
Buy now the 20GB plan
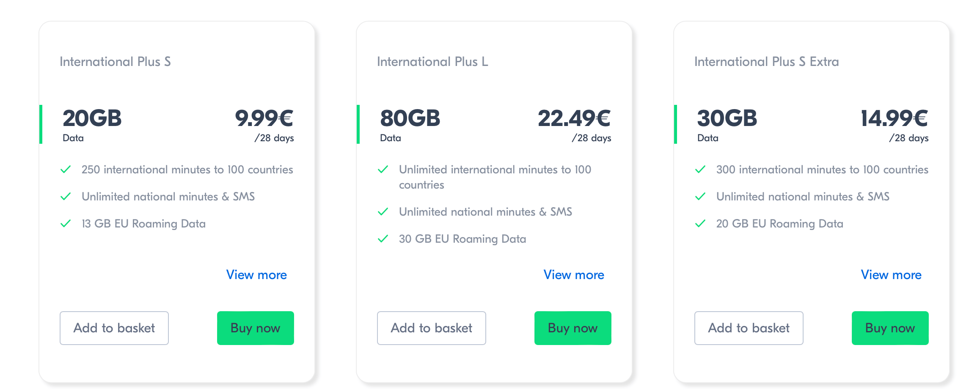tap(256, 328)
